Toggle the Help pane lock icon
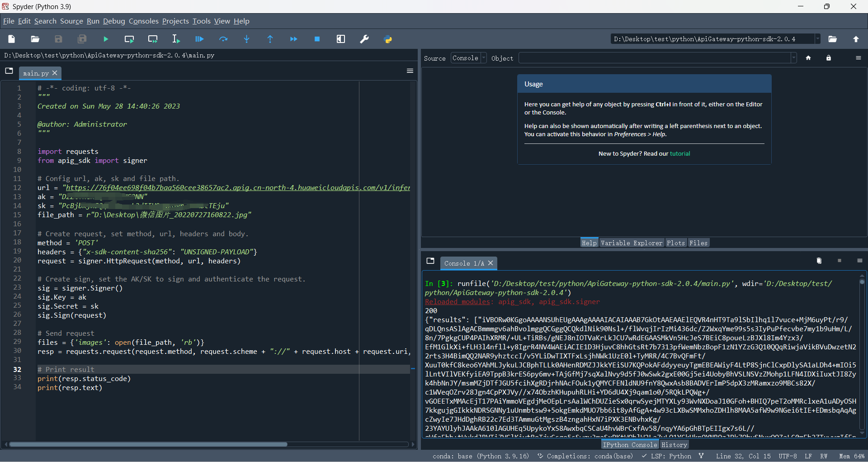This screenshot has height=462, width=868. (829, 58)
